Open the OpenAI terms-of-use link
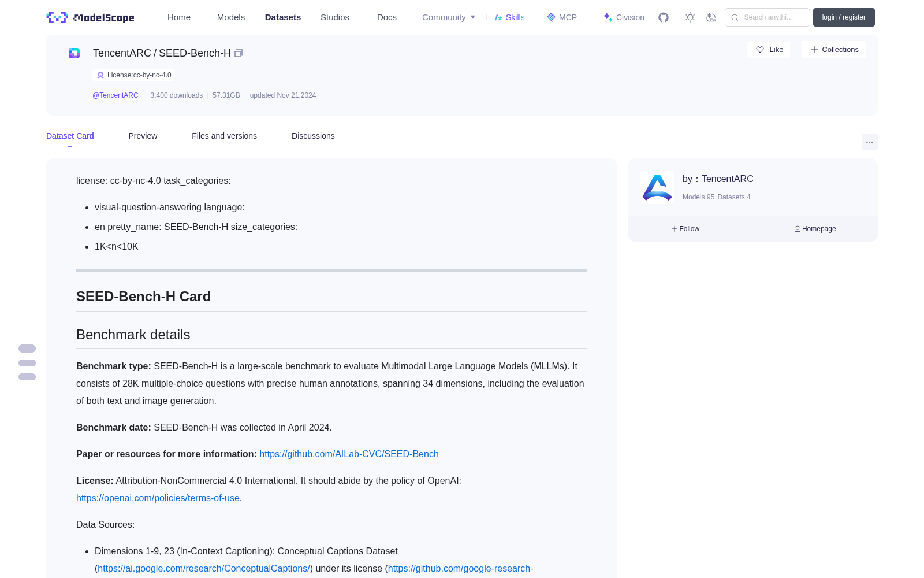The height and width of the screenshot is (578, 924). [158, 498]
